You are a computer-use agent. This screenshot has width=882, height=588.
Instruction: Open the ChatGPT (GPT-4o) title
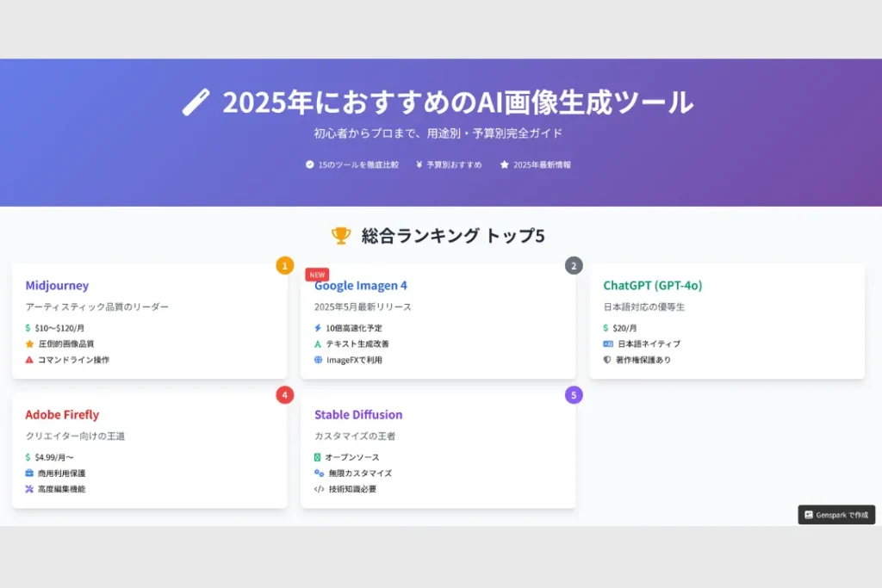[x=653, y=286]
